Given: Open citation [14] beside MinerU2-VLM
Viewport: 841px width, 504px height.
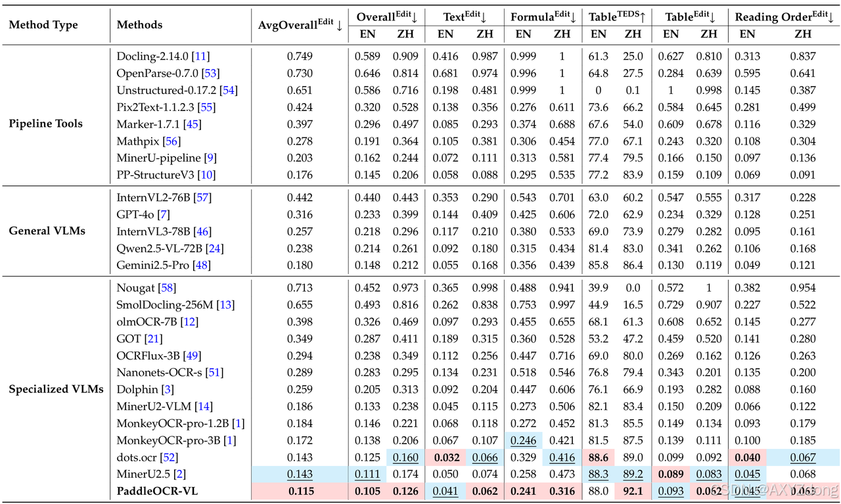Looking at the screenshot, I should [203, 407].
